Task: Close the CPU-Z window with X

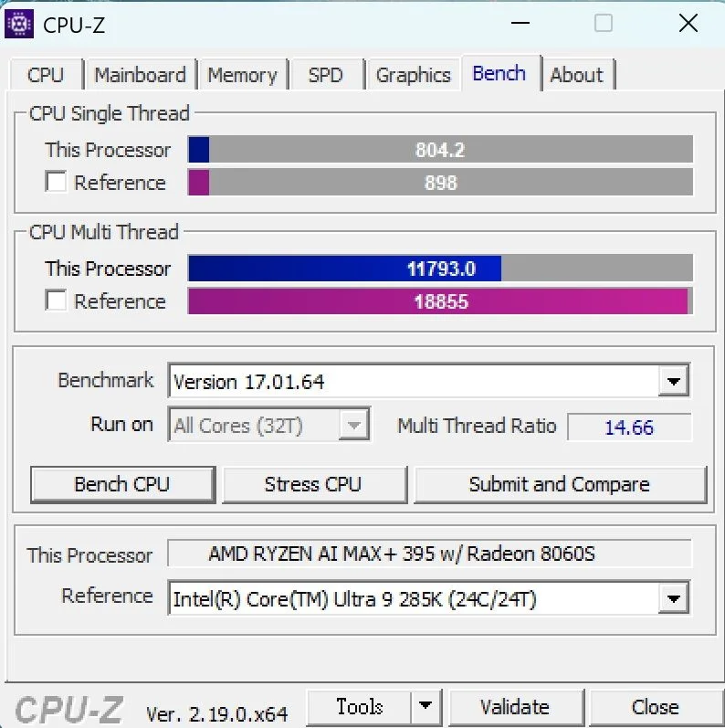Action: click(688, 23)
